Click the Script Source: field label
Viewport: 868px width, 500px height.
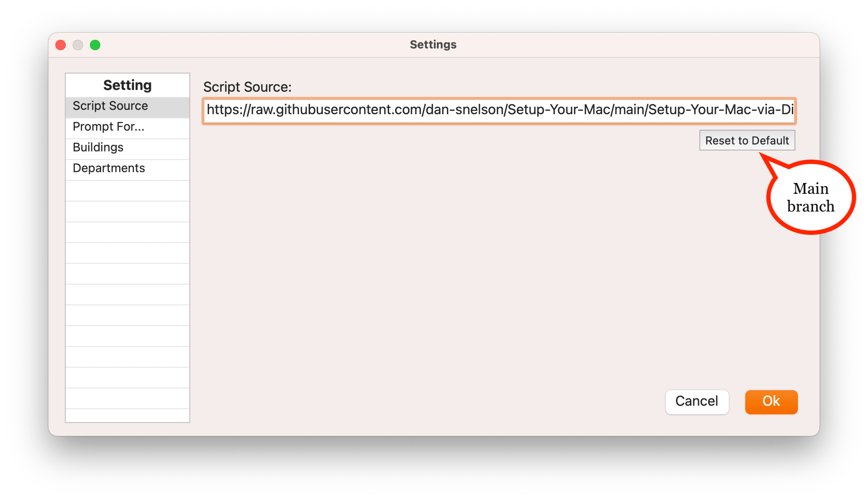pos(247,87)
